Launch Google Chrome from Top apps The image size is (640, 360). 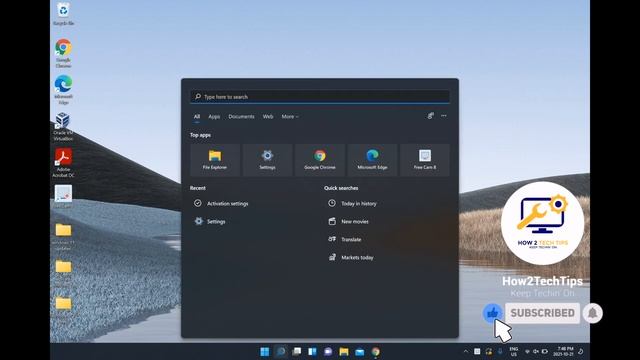click(x=320, y=160)
